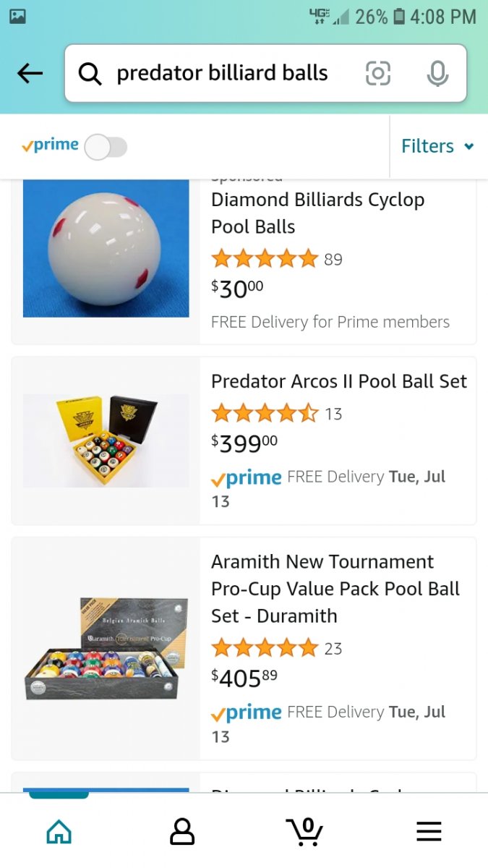Tap the magnifying glass search icon
The image size is (488, 868).
coord(90,74)
